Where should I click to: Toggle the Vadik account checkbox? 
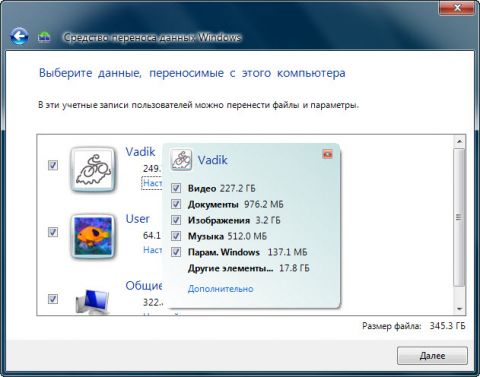pyautogui.click(x=53, y=165)
